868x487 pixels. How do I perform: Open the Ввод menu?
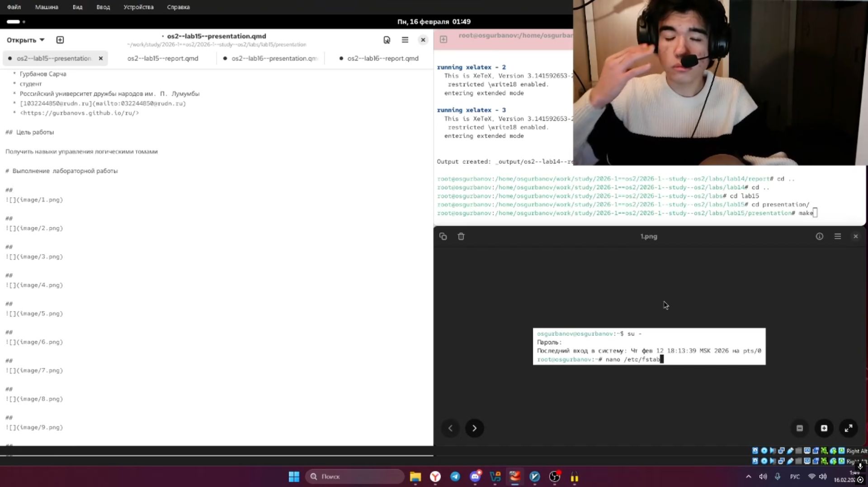coord(103,7)
